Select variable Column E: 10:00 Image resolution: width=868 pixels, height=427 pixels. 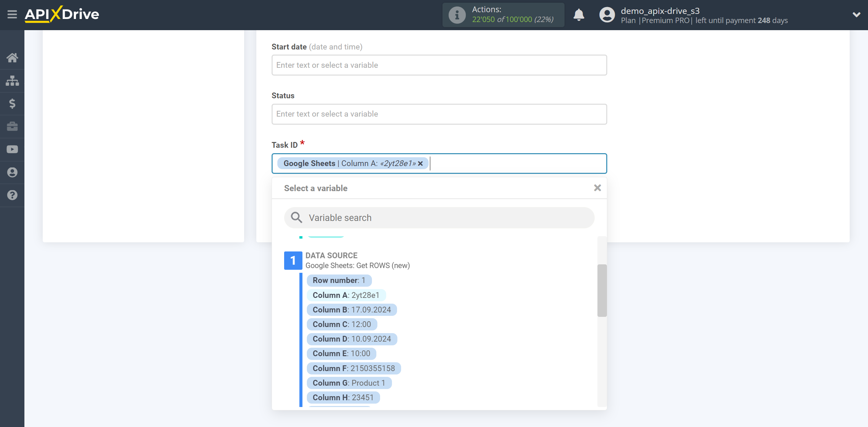(x=341, y=353)
